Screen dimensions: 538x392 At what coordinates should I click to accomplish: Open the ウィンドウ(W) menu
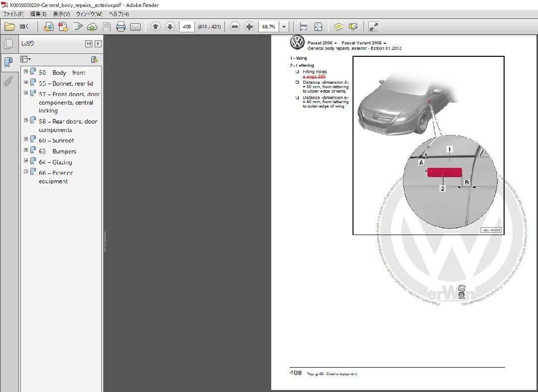point(89,14)
